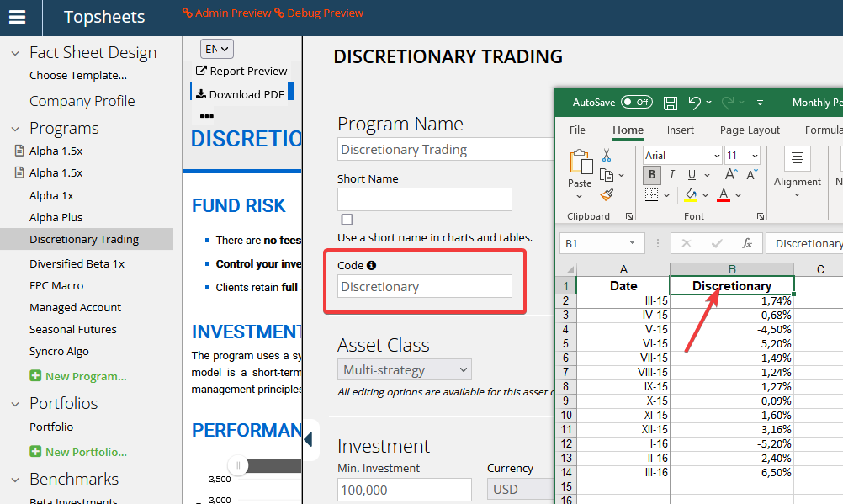This screenshot has height=504, width=843.
Task: Insert function with the fx button
Action: (747, 244)
